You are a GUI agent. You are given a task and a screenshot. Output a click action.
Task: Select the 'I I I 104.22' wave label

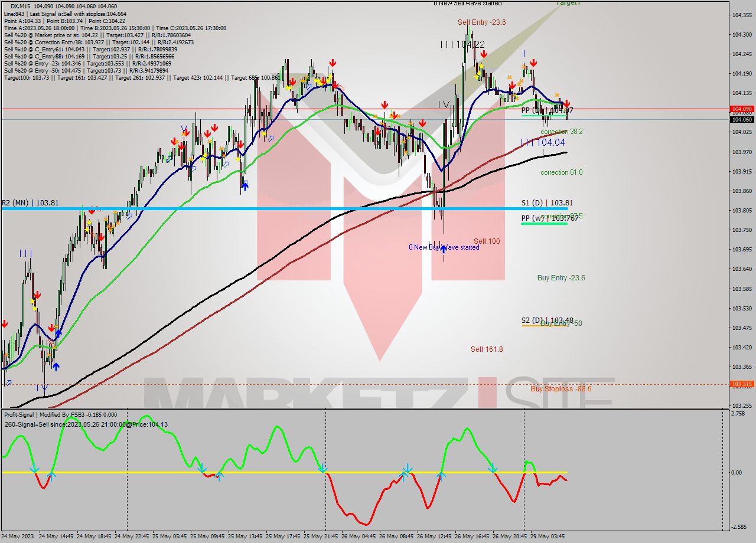click(x=462, y=44)
